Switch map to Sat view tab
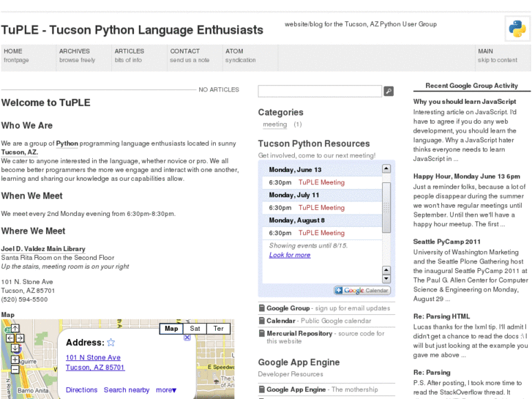Screen dimensions: 532x399 tap(195, 329)
